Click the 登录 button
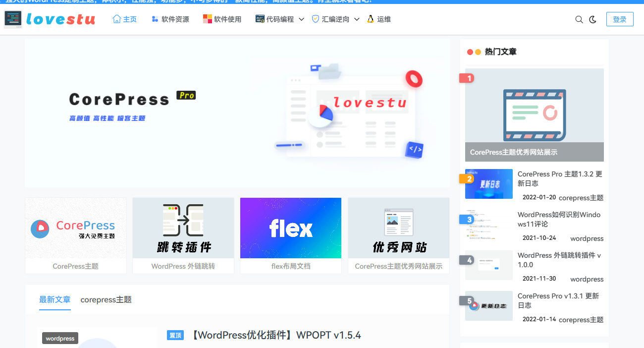 click(x=620, y=19)
